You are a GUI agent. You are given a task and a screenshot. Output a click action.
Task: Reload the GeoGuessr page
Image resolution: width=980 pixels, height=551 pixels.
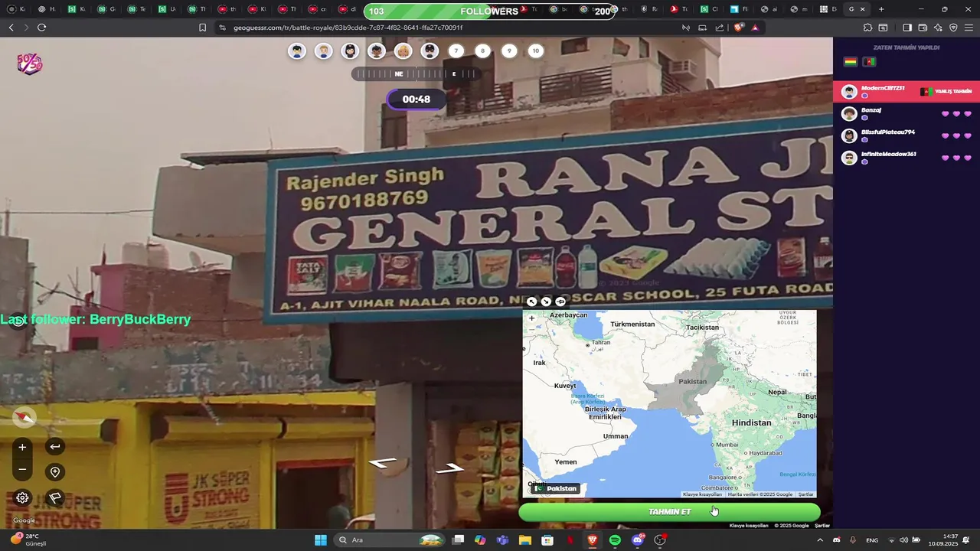pos(41,28)
